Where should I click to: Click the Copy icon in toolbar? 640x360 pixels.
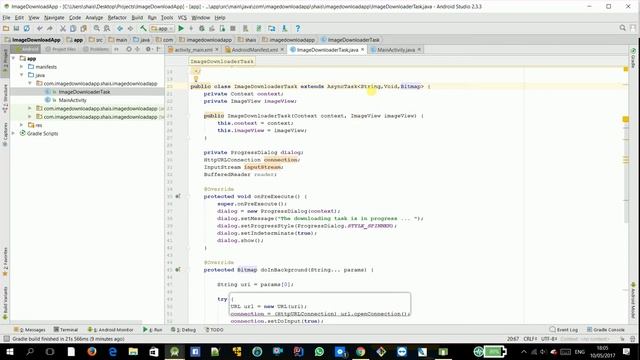73,29
